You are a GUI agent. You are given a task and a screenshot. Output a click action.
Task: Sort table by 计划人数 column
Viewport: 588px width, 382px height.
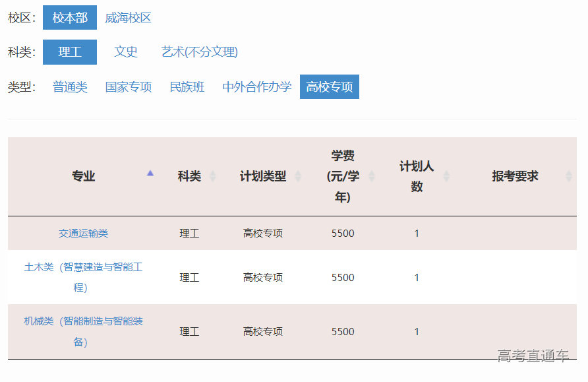[448, 177]
